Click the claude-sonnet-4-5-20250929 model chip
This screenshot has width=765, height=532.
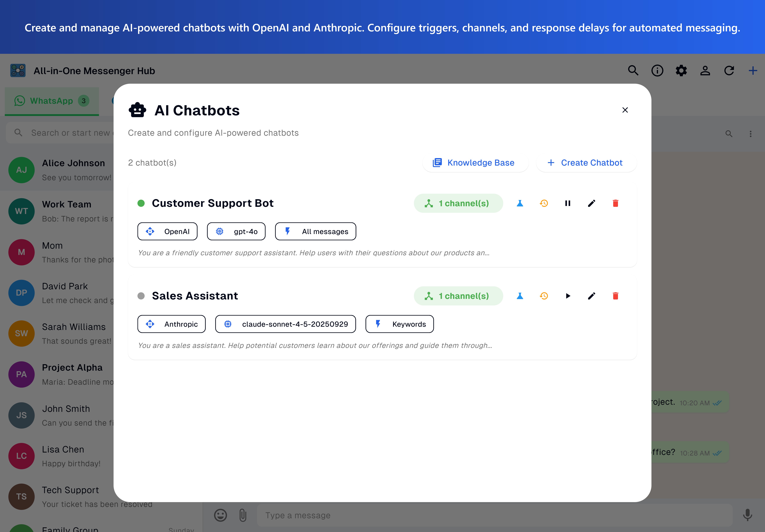tap(286, 324)
